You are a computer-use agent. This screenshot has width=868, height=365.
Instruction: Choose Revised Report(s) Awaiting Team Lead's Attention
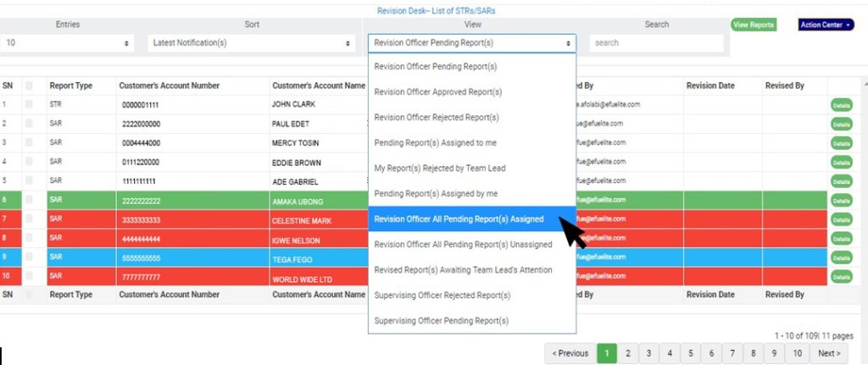coord(463,270)
